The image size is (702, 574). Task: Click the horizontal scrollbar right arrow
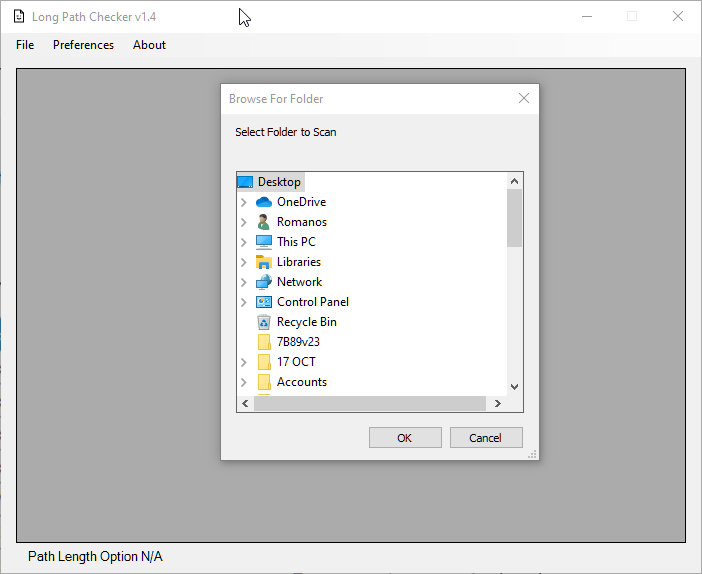[497, 403]
